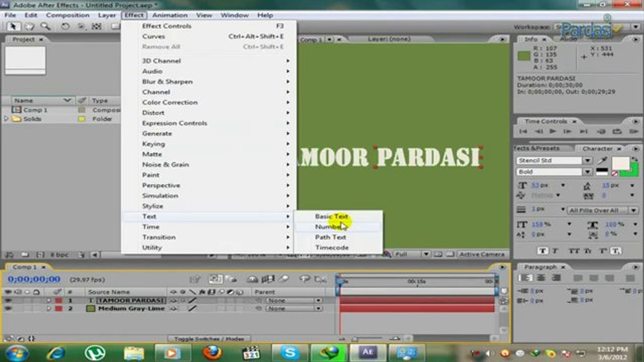The width and height of the screenshot is (644, 362).
Task: Hide TAMOOR PARDASI layer eye icon
Action: 8,300
